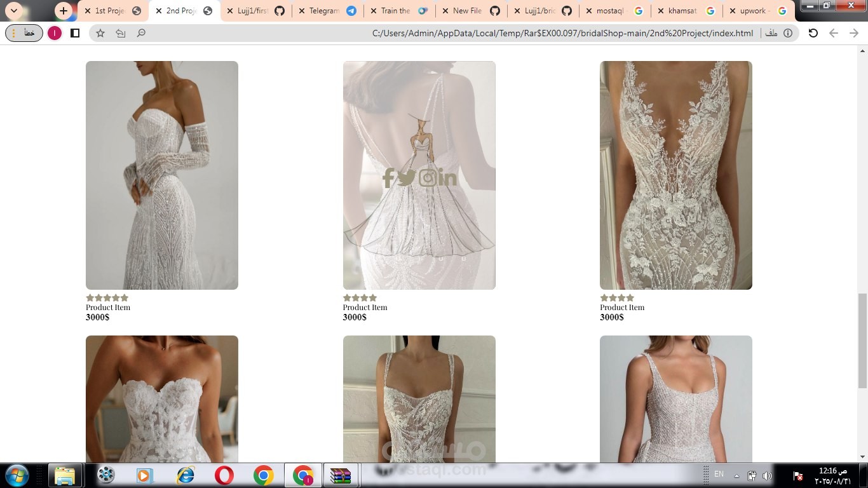Open the strapless corset dress image
The width and height of the screenshot is (868, 488).
(162, 399)
